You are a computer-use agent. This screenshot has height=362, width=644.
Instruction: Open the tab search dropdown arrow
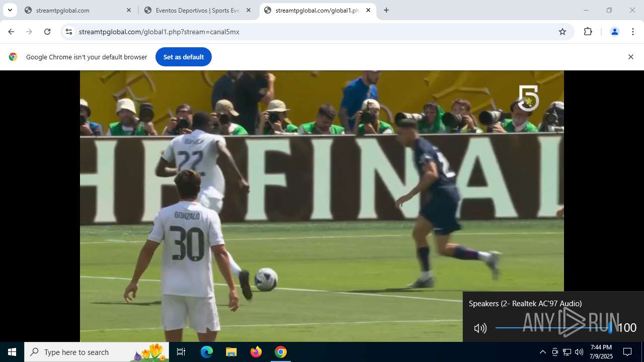point(10,10)
